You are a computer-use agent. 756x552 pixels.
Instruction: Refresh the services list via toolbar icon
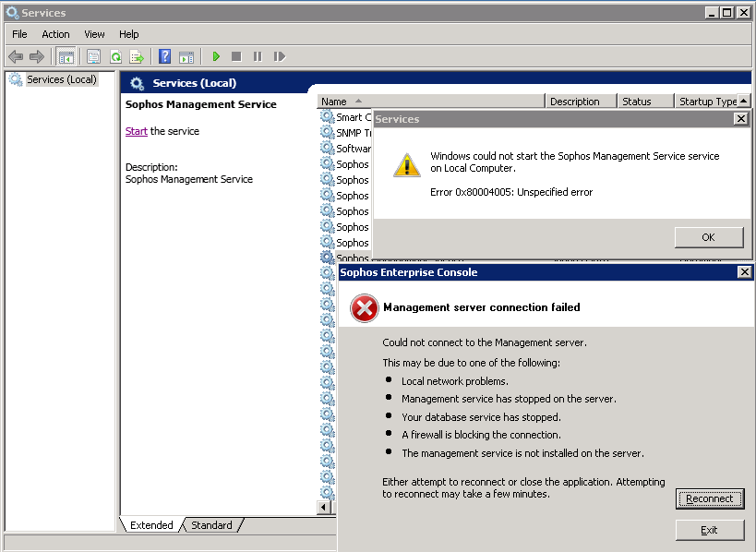pos(115,57)
